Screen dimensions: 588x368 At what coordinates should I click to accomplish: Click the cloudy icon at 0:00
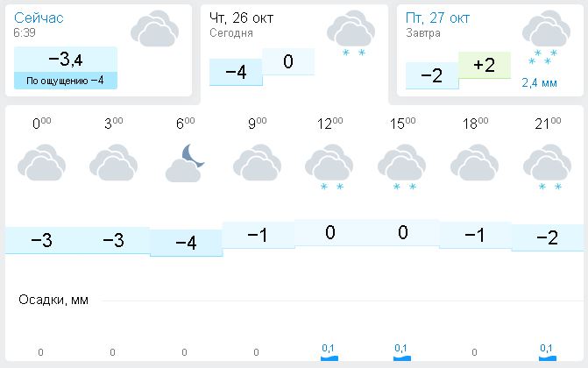coord(42,164)
